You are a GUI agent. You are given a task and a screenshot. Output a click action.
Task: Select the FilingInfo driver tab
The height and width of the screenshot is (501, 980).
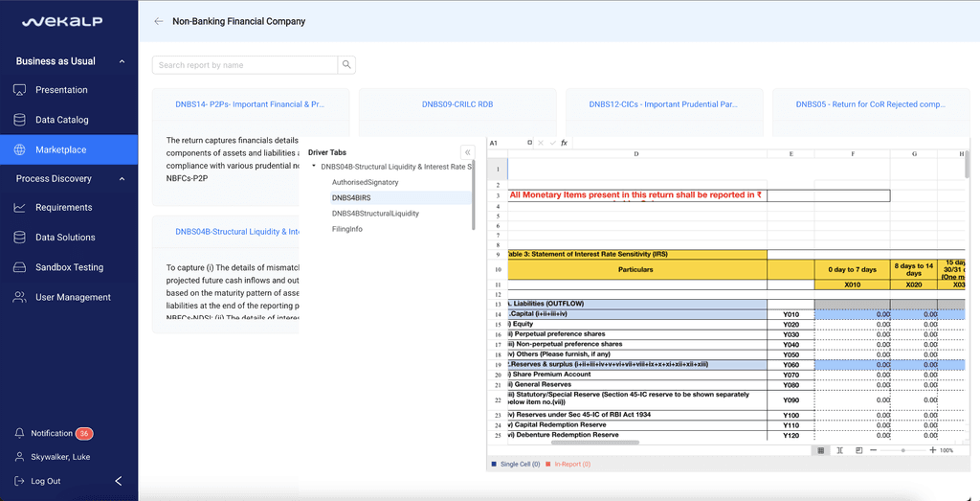(346, 229)
